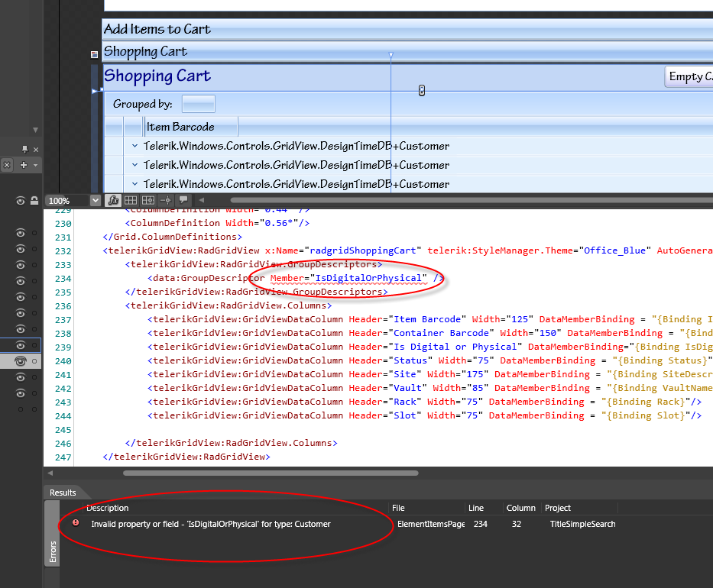Expand the Add Items to Cart header
This screenshot has width=713, height=588.
click(x=407, y=29)
